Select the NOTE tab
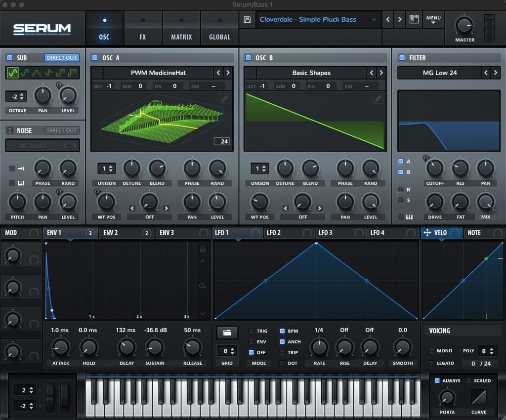Viewport: 506px width, 420px height. [x=484, y=233]
